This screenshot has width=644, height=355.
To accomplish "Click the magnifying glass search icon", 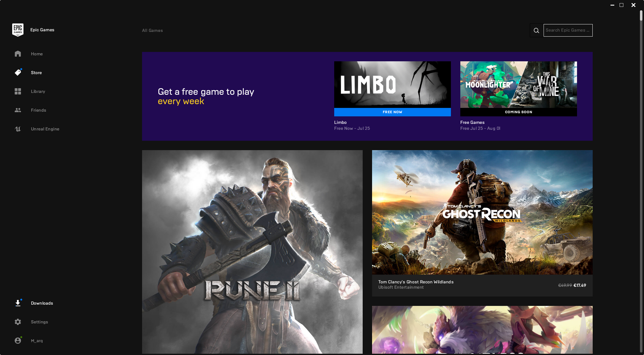I will tap(536, 30).
